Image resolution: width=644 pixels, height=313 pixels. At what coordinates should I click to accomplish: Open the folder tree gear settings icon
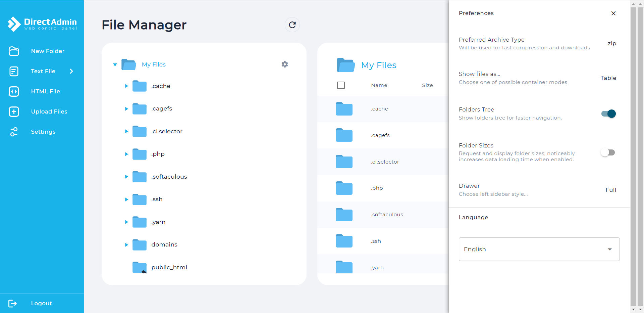(x=285, y=64)
